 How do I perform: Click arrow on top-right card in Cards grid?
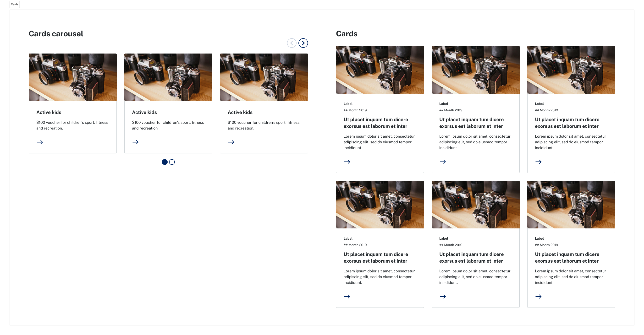pos(539,162)
